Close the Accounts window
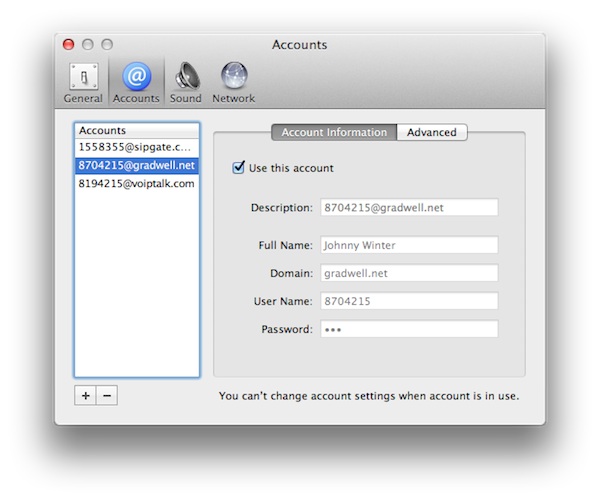This screenshot has height=501, width=600. tap(68, 44)
